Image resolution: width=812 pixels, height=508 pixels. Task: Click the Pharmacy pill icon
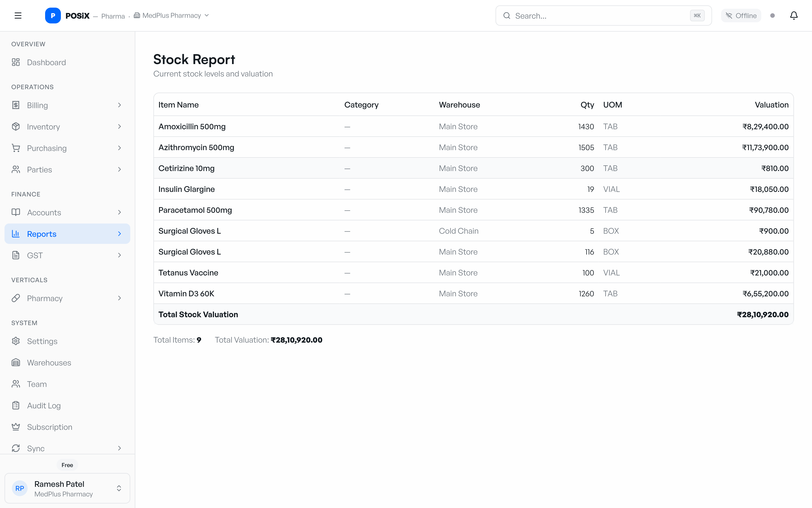point(16,298)
